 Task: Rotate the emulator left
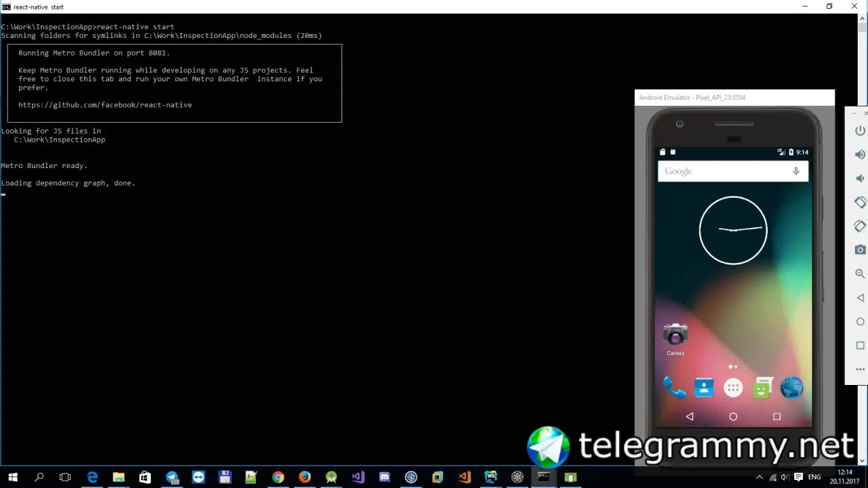860,202
